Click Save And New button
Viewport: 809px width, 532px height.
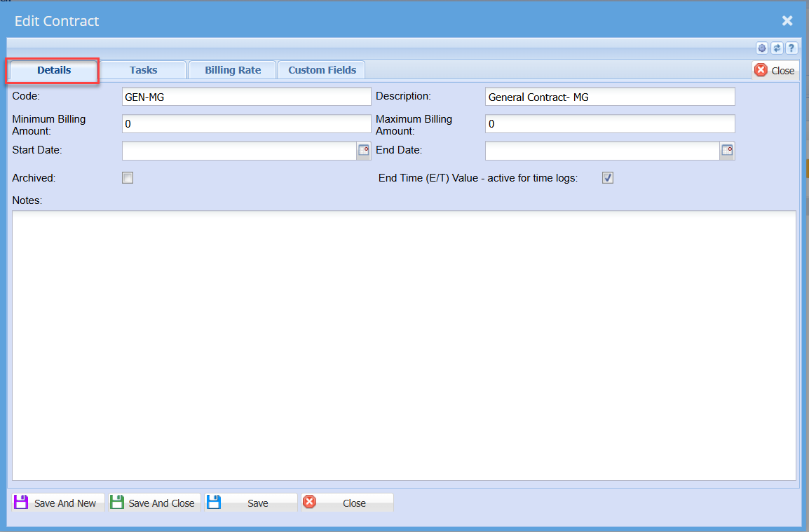(x=58, y=503)
